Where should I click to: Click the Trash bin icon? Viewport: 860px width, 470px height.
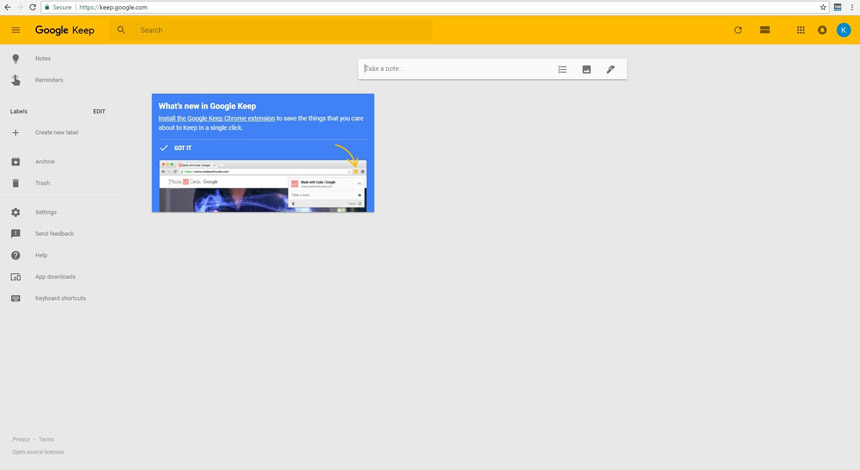click(15, 183)
